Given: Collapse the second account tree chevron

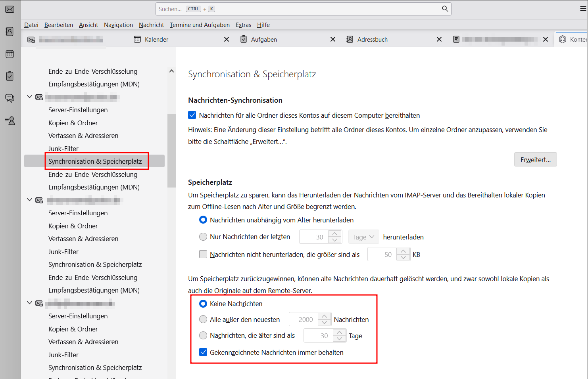Looking at the screenshot, I should (29, 200).
